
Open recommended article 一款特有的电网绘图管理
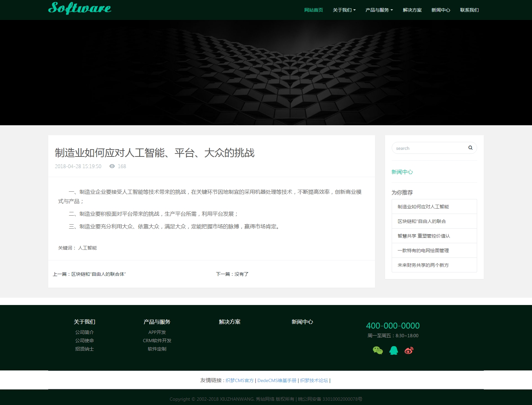[x=423, y=251]
